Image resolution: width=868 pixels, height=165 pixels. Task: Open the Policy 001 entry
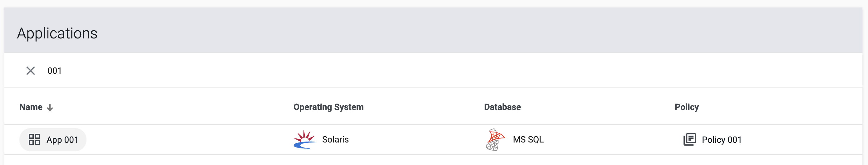[712, 139]
